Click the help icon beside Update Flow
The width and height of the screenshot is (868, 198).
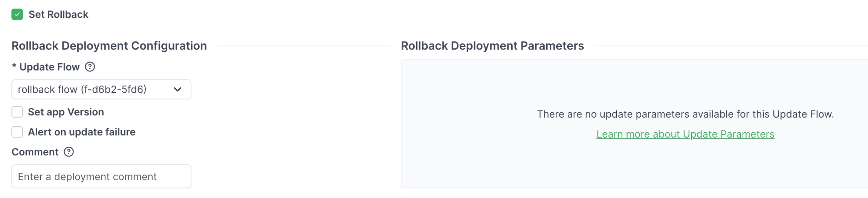click(x=90, y=67)
